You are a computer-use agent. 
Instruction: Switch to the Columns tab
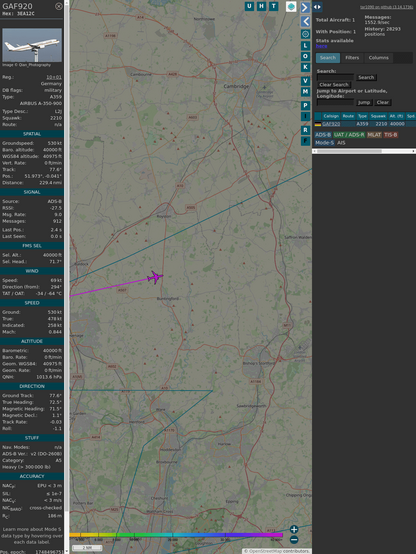[379, 58]
